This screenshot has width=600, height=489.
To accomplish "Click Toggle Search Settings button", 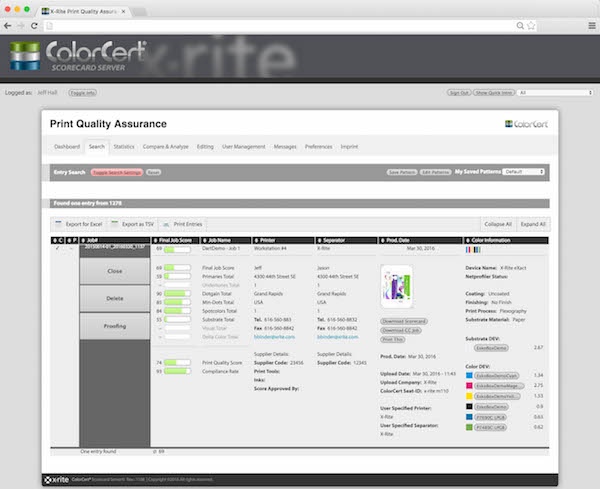I will 117,173.
